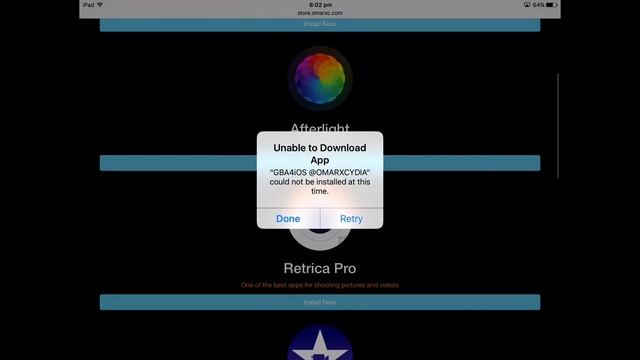The width and height of the screenshot is (640, 360).
Task: Tap the Afterlight color wheel app icon
Action: coord(320,78)
